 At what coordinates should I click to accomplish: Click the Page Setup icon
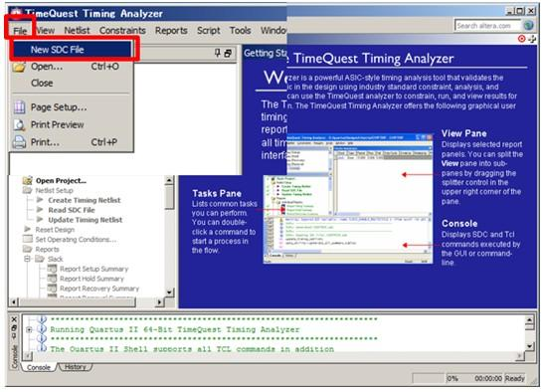coord(20,107)
